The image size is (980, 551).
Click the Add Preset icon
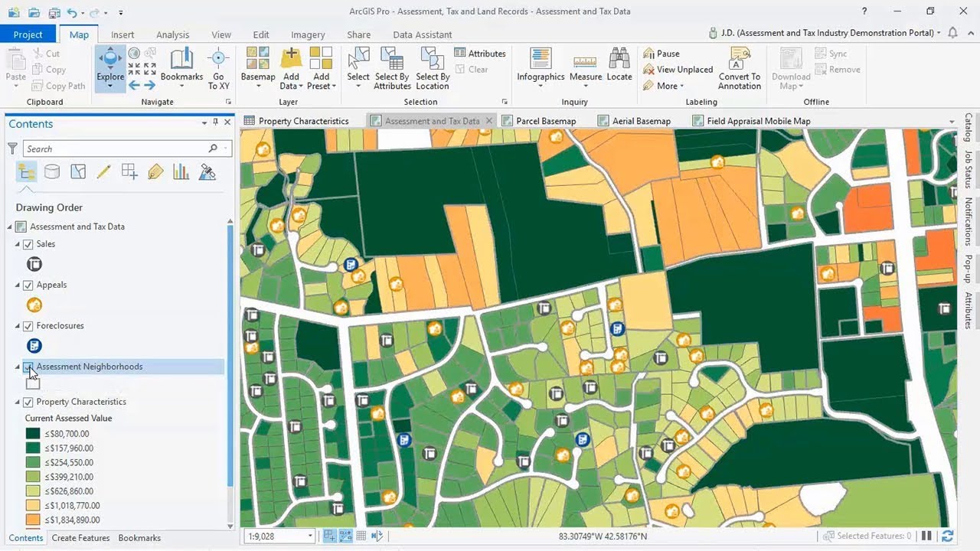pos(321,58)
